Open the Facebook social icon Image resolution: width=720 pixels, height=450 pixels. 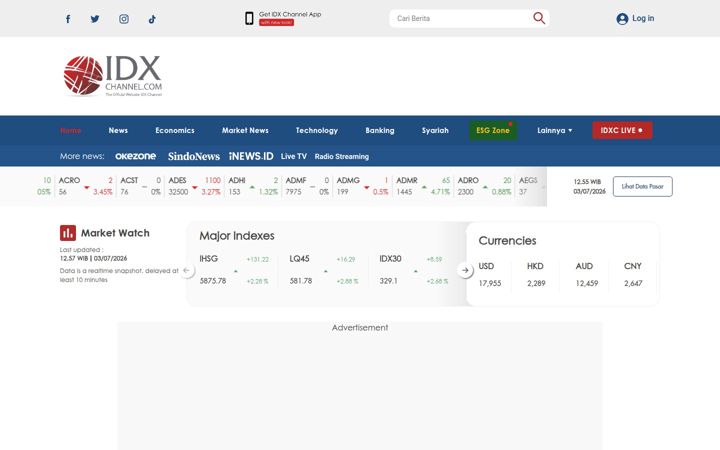(68, 19)
